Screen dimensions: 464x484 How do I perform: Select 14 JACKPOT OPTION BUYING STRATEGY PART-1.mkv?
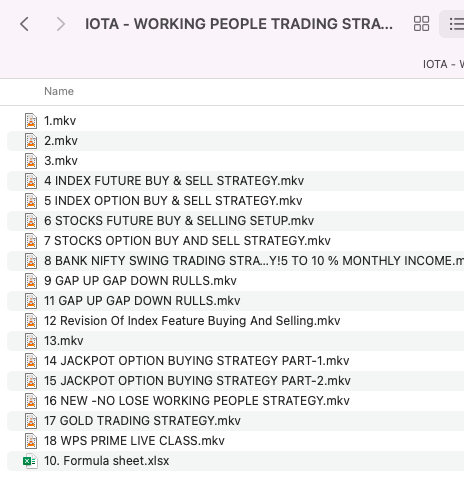(235, 361)
